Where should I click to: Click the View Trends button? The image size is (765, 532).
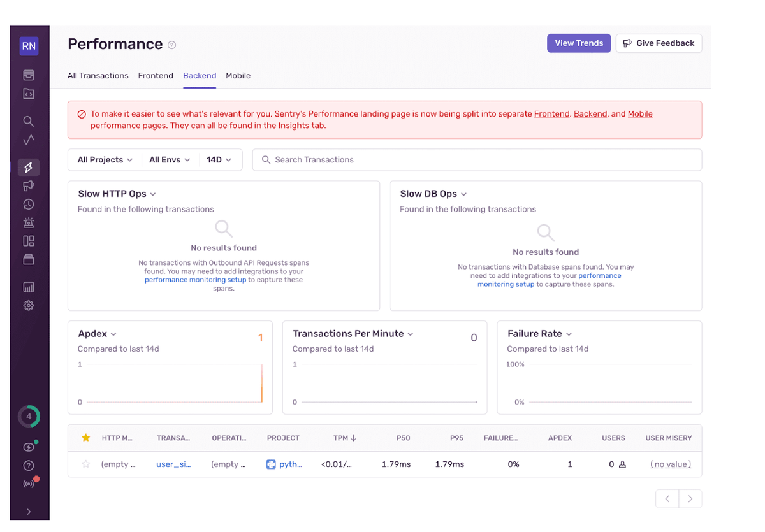579,43
